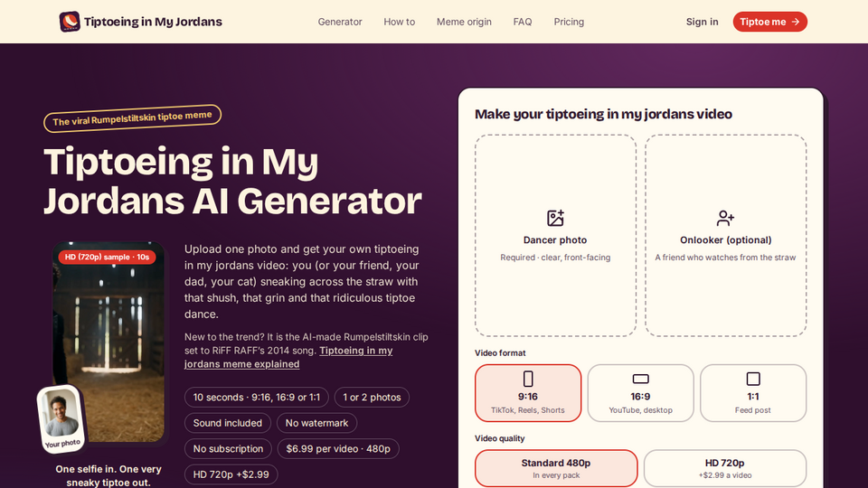868x488 pixels.
Task: Click the Sign in link
Action: 702,22
